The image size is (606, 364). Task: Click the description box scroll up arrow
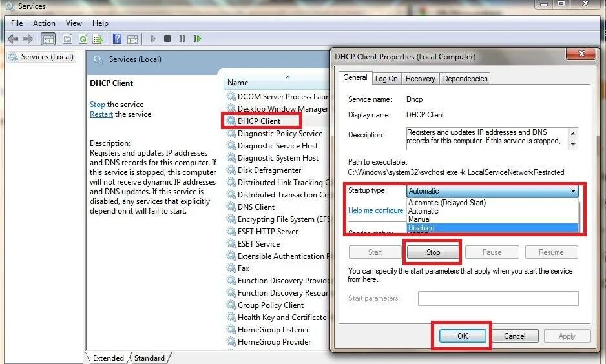pos(573,133)
